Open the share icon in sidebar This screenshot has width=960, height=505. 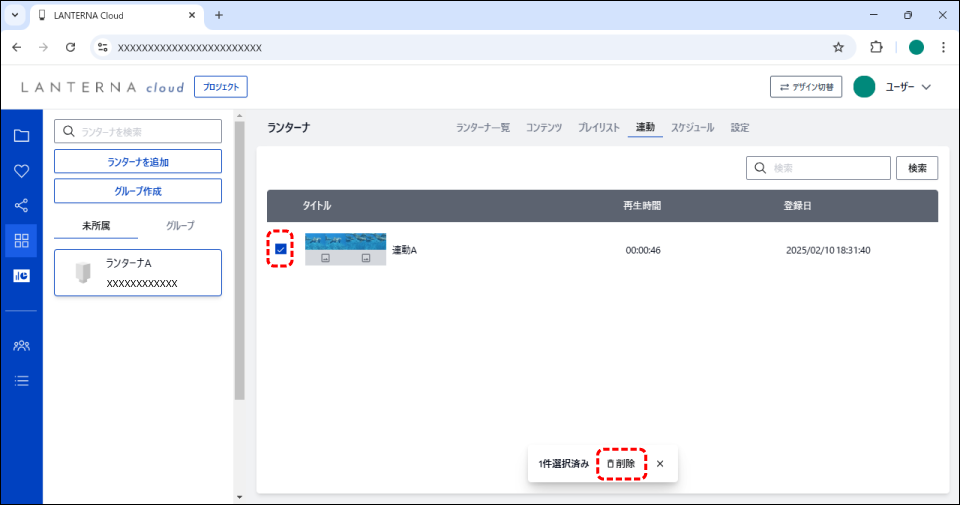[x=21, y=206]
